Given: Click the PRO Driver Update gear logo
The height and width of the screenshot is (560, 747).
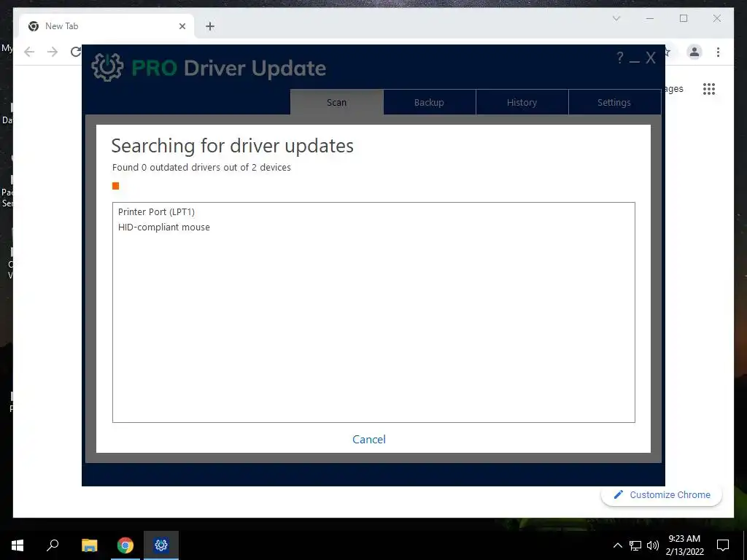Looking at the screenshot, I should click(107, 67).
